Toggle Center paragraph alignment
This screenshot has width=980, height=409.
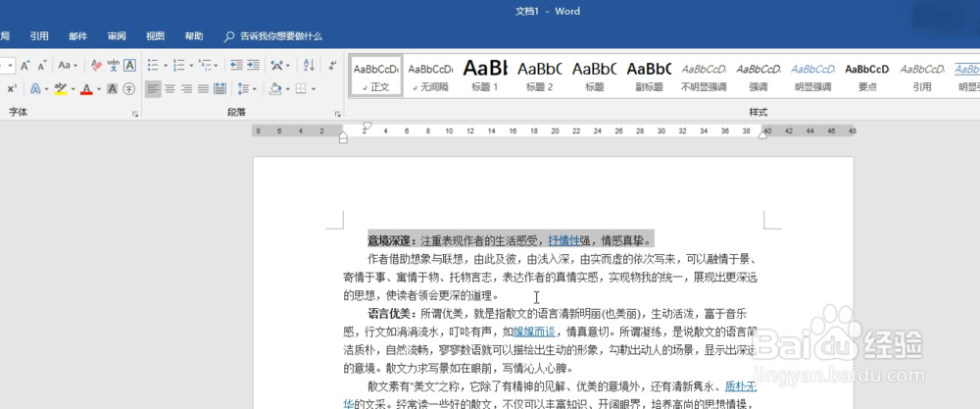coord(170,89)
